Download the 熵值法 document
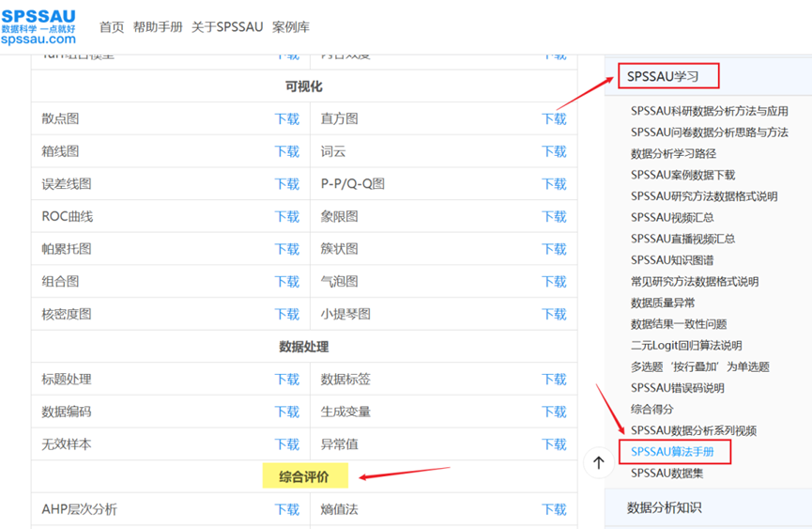This screenshot has width=812, height=529. 554,510
